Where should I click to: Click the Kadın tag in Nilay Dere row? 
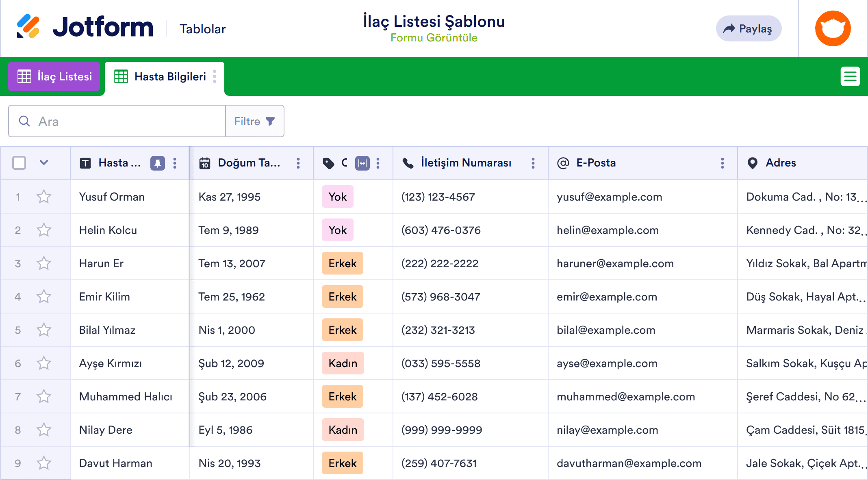(x=343, y=430)
